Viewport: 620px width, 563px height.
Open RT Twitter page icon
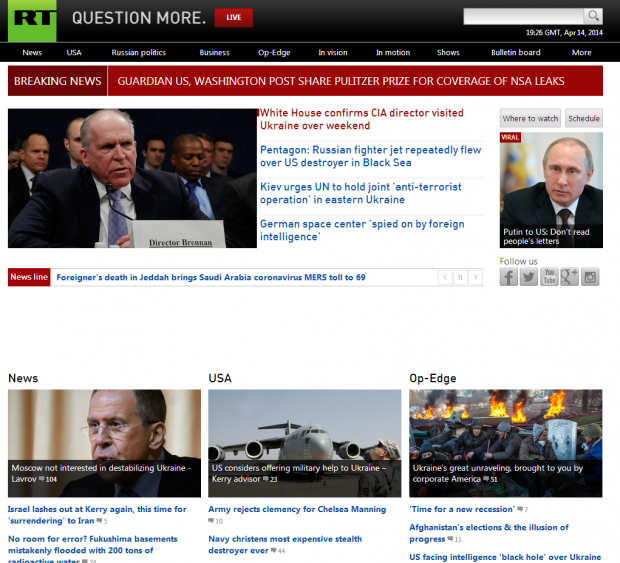[529, 277]
